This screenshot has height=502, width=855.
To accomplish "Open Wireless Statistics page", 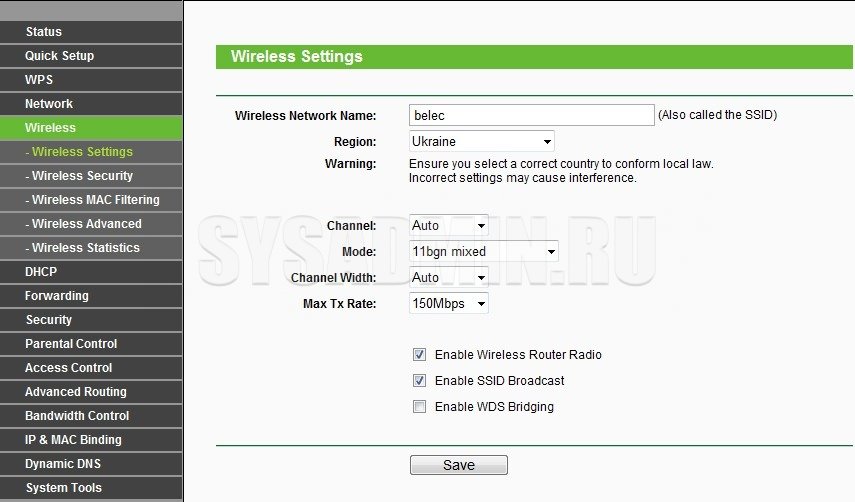I will [x=85, y=248].
